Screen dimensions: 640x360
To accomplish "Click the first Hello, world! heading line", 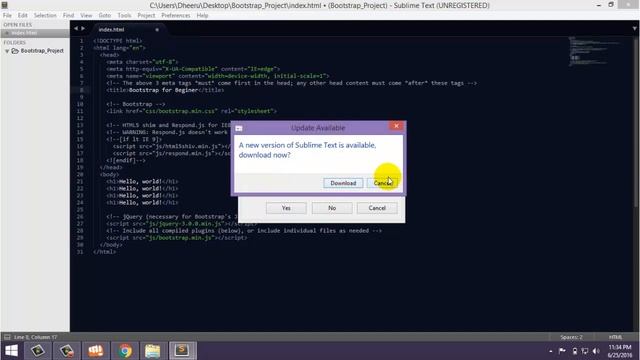I will (x=142, y=182).
